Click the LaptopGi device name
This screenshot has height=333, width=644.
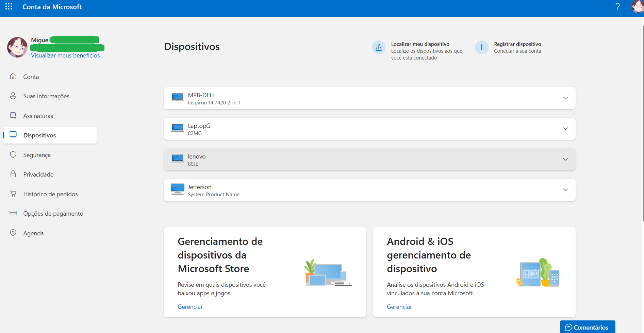pos(200,126)
